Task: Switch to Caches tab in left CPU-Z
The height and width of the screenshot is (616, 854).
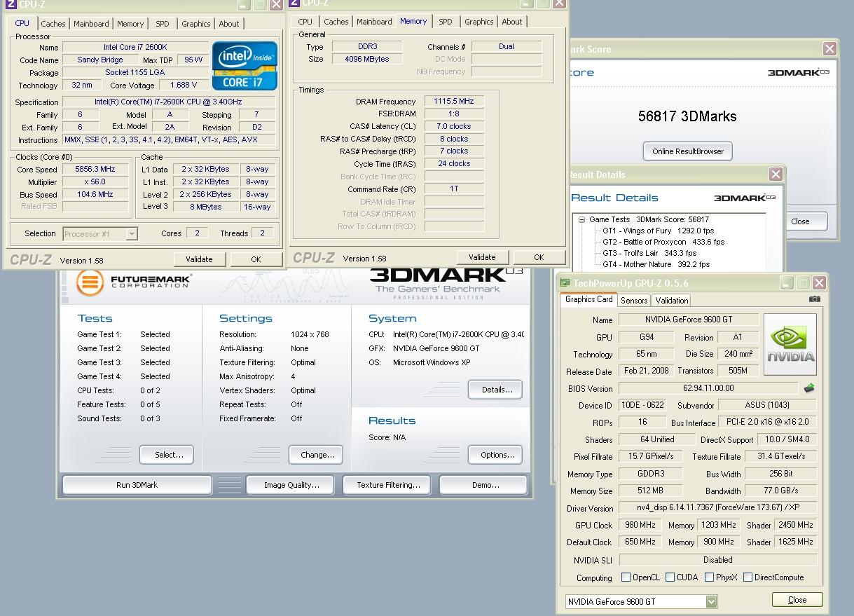Action: 53,24
